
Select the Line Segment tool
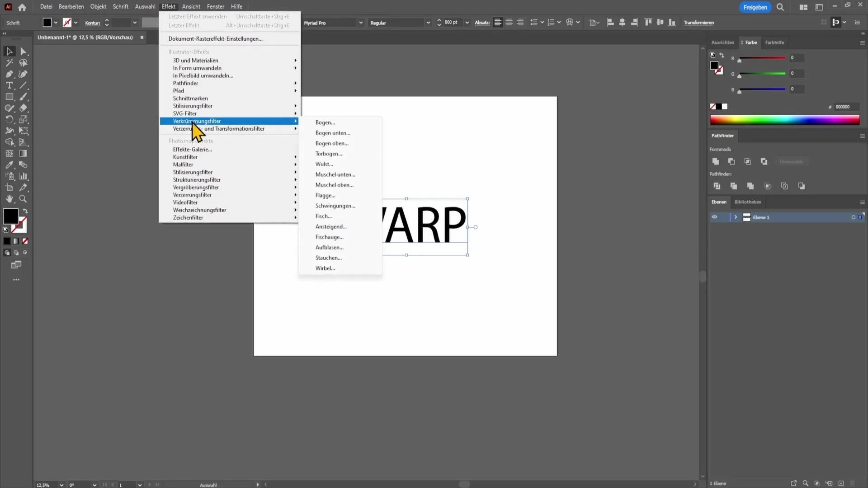point(24,85)
